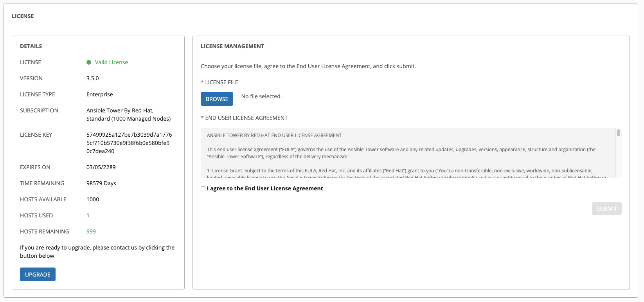
Task: Click the hosts remaining value 999
Action: [x=91, y=231]
